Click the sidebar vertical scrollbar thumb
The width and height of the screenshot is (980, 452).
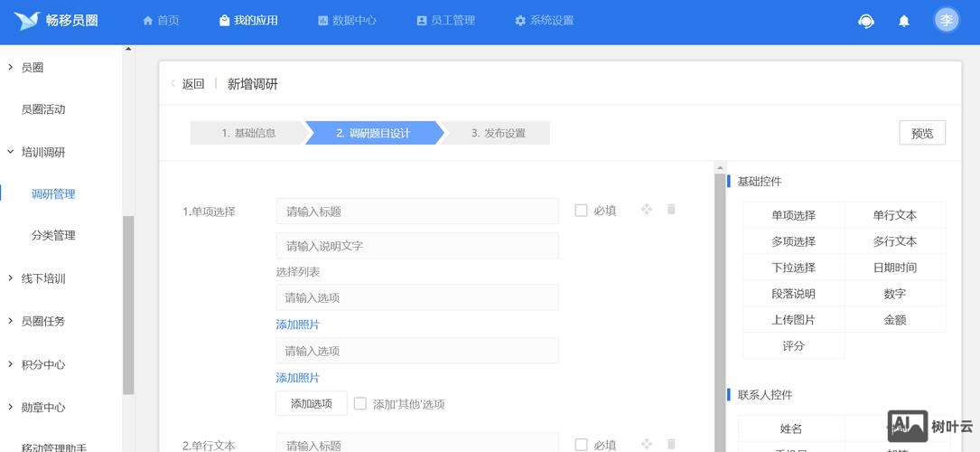128,305
